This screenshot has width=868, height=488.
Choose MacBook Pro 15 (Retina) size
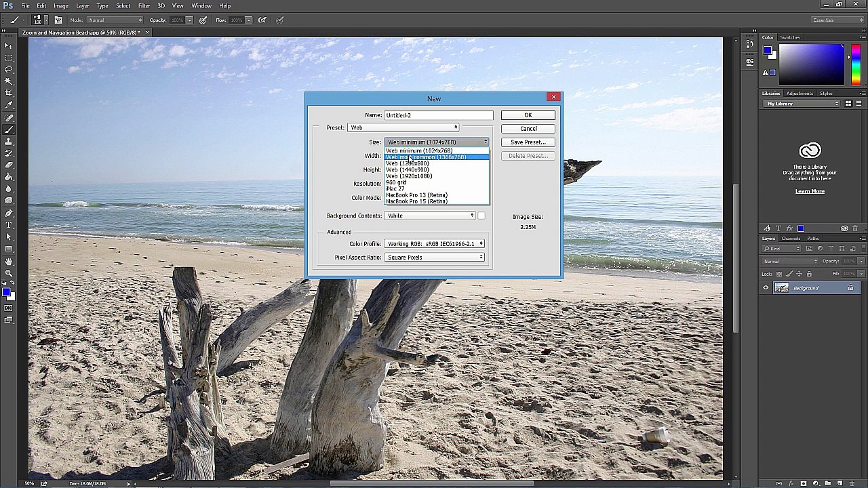click(437, 201)
